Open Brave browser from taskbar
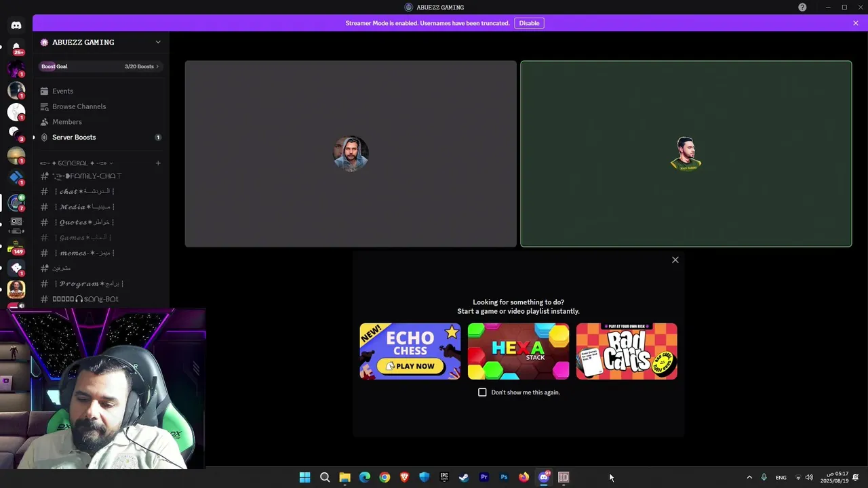Screen dimensions: 868x488 (x=405, y=477)
